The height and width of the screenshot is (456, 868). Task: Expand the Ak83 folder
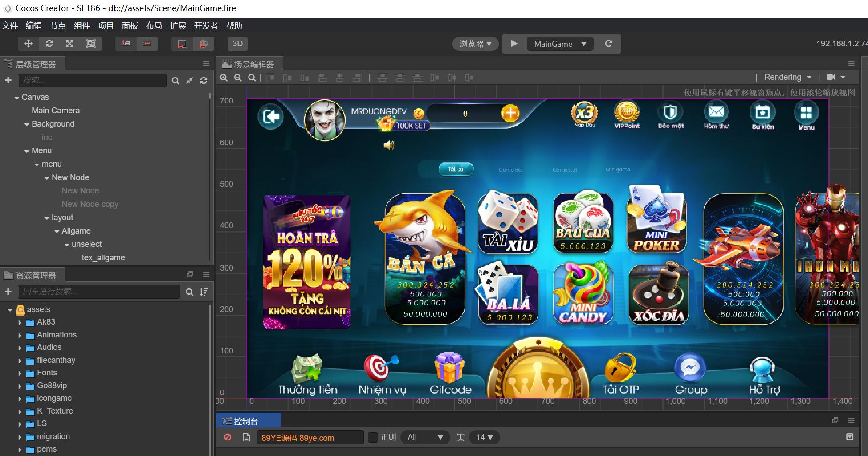(x=20, y=322)
